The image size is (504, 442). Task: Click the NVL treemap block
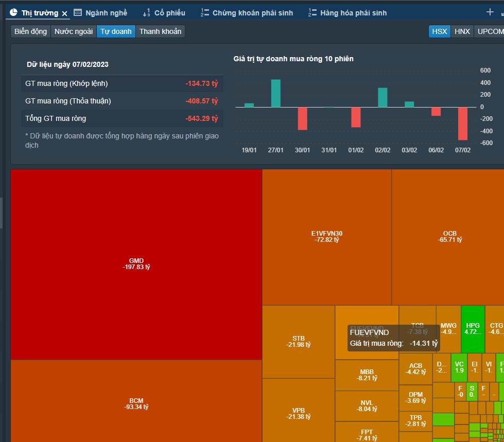[367, 405]
